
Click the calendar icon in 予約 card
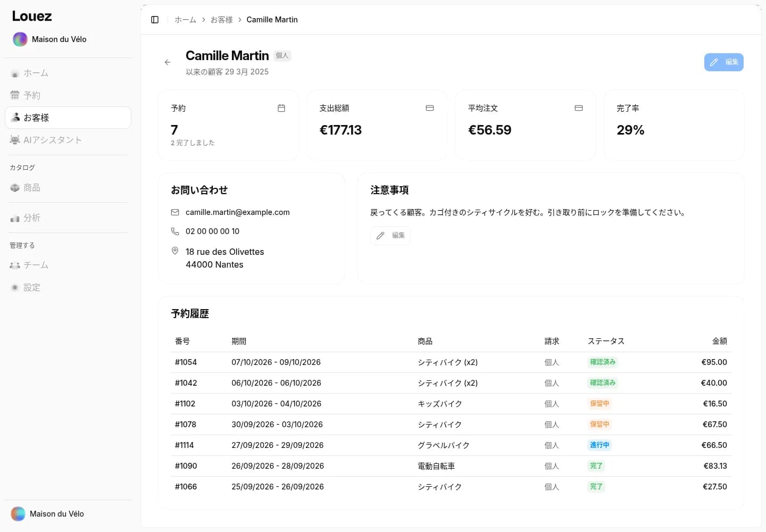click(281, 108)
